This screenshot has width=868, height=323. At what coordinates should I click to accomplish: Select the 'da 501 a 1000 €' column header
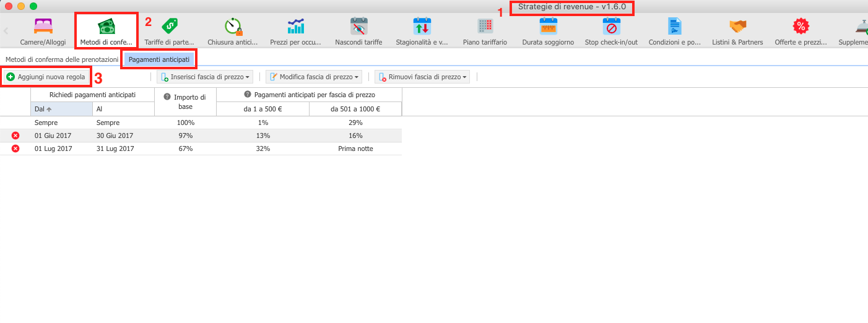[x=355, y=109]
